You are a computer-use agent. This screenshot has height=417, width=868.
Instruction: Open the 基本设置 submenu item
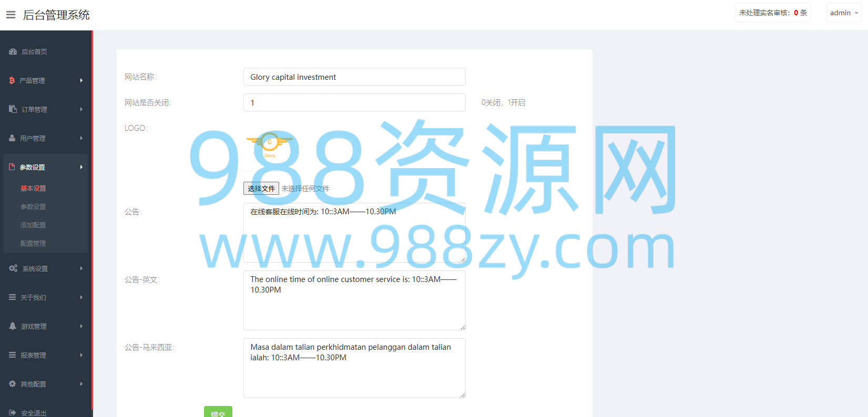point(33,188)
